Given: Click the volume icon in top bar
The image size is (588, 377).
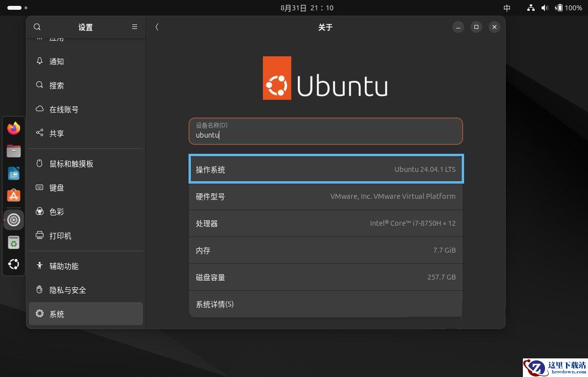Looking at the screenshot, I should (x=544, y=8).
